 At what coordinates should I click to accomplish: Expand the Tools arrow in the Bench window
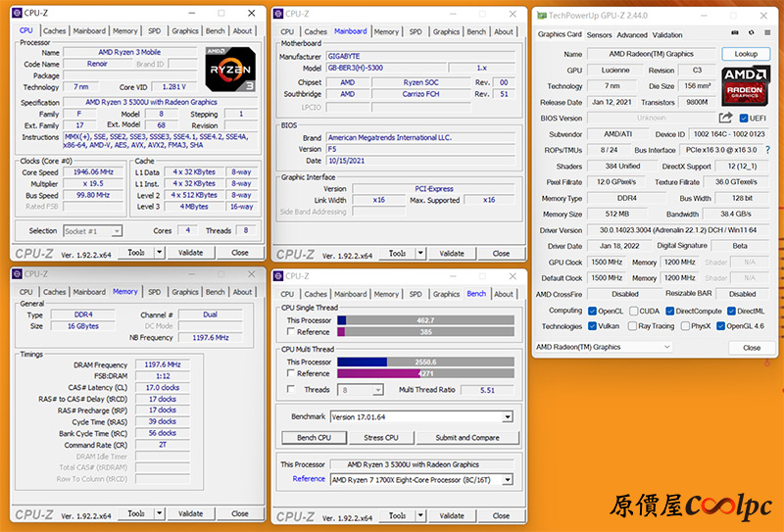coord(420,515)
